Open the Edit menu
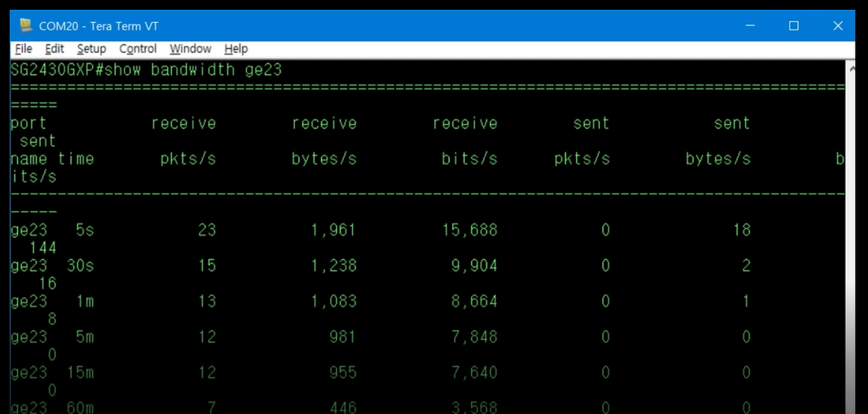 click(55, 49)
